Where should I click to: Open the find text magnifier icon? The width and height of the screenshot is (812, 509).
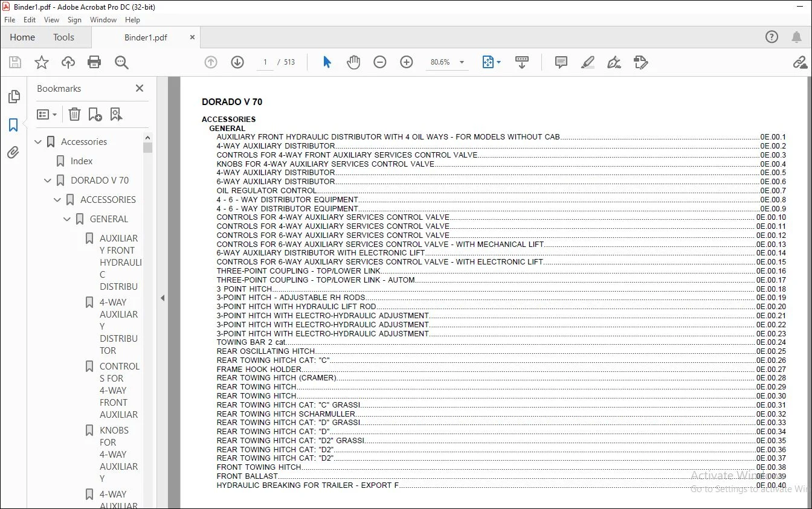pos(121,62)
